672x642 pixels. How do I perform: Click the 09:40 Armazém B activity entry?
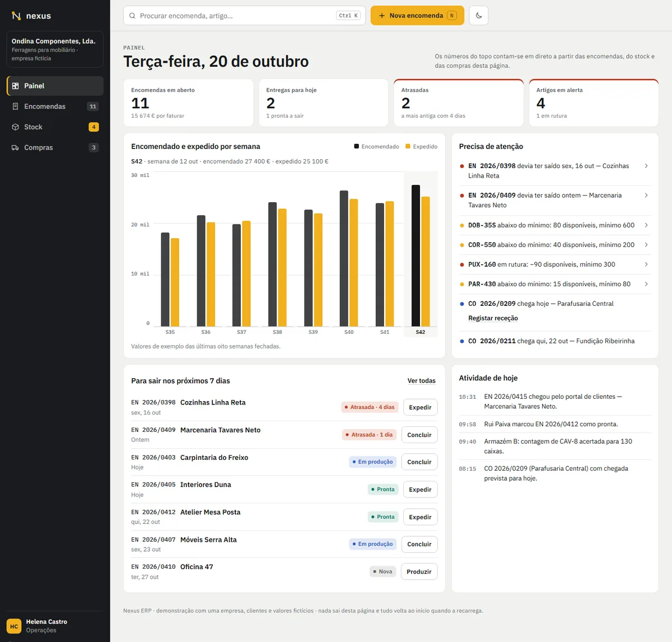554,446
